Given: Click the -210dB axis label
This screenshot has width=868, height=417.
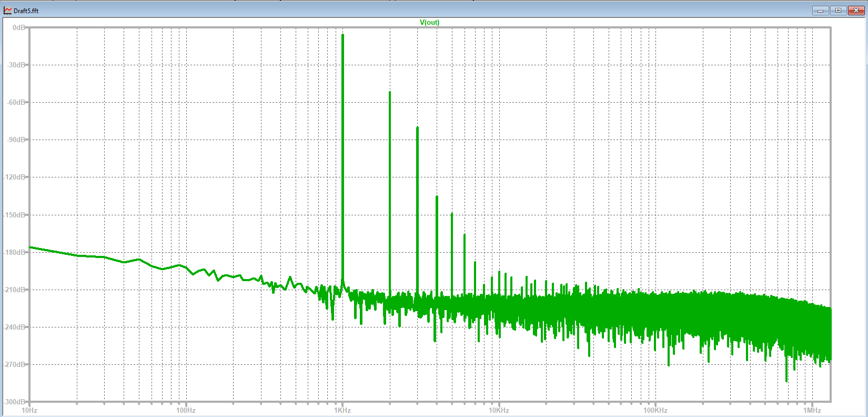Looking at the screenshot, I should pos(14,290).
